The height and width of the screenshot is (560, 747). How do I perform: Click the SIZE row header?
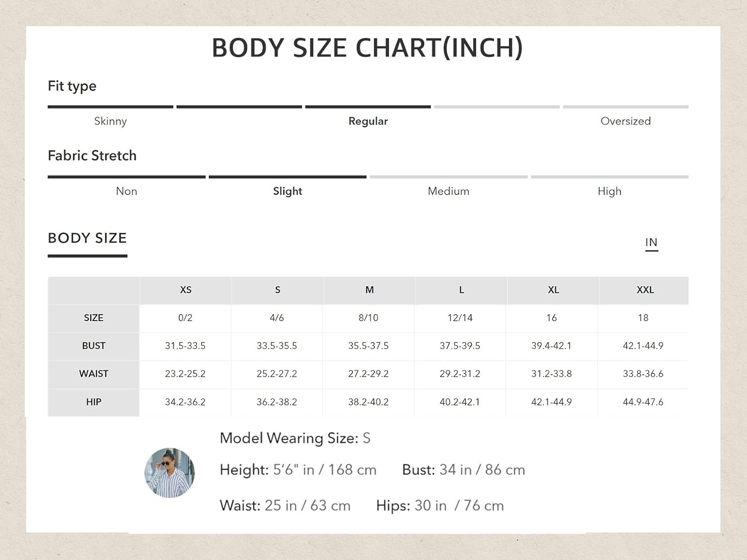point(94,318)
